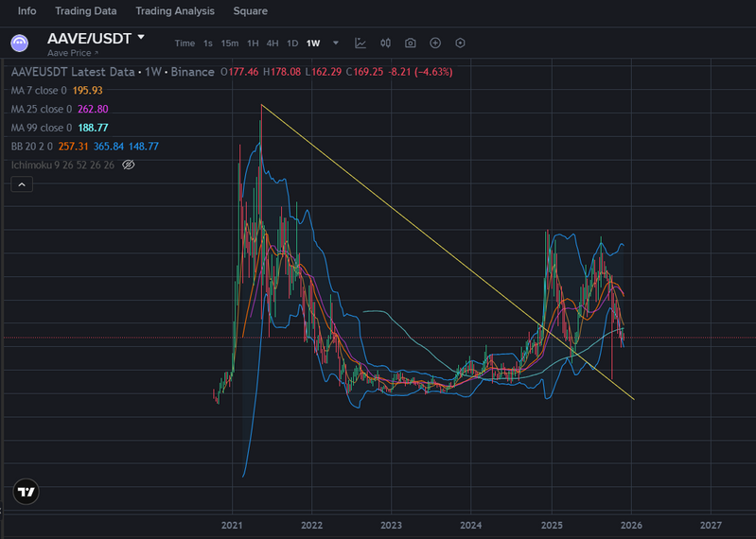Image resolution: width=756 pixels, height=539 pixels.
Task: Open the AAVE/USDT pair dropdown
Action: (x=141, y=38)
